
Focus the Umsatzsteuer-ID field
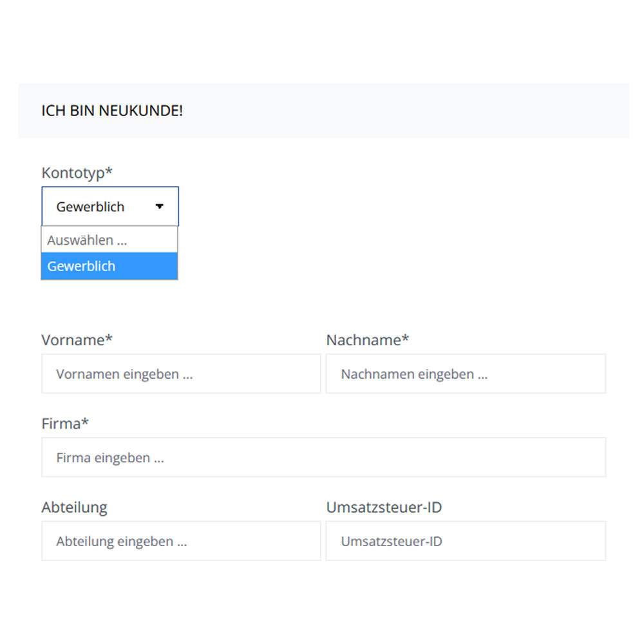[465, 541]
